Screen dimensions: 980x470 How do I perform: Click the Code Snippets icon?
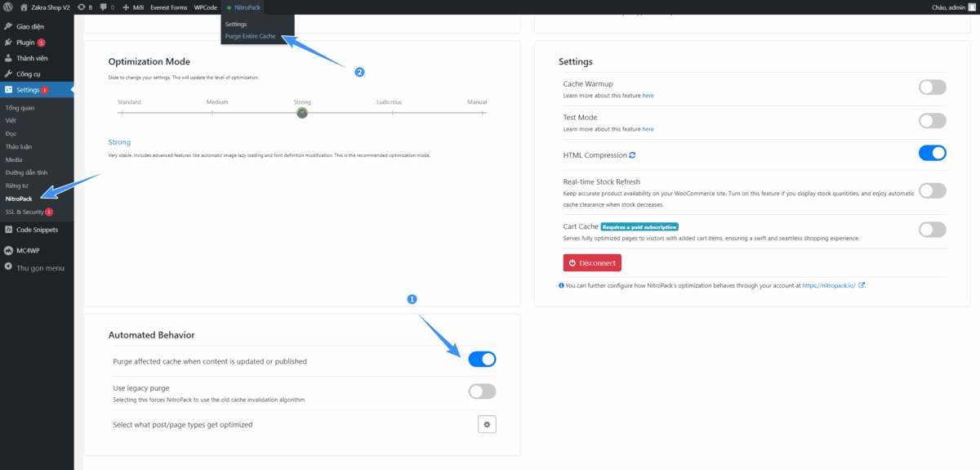click(8, 230)
